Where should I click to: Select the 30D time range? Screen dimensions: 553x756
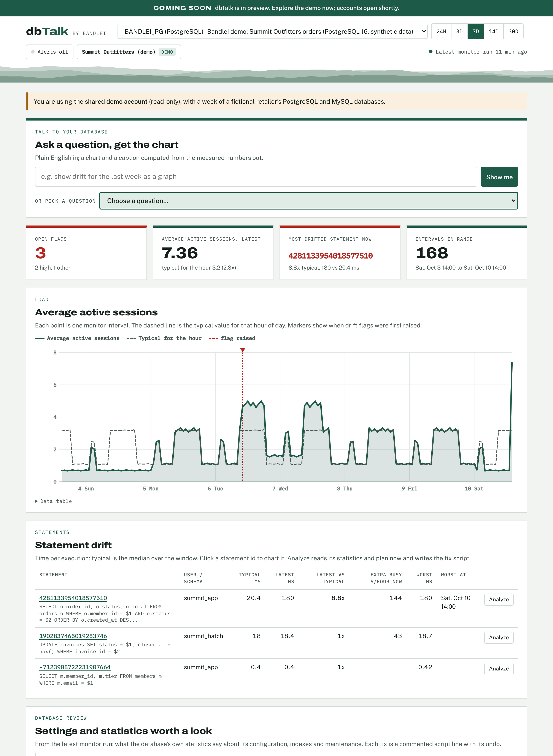click(513, 32)
